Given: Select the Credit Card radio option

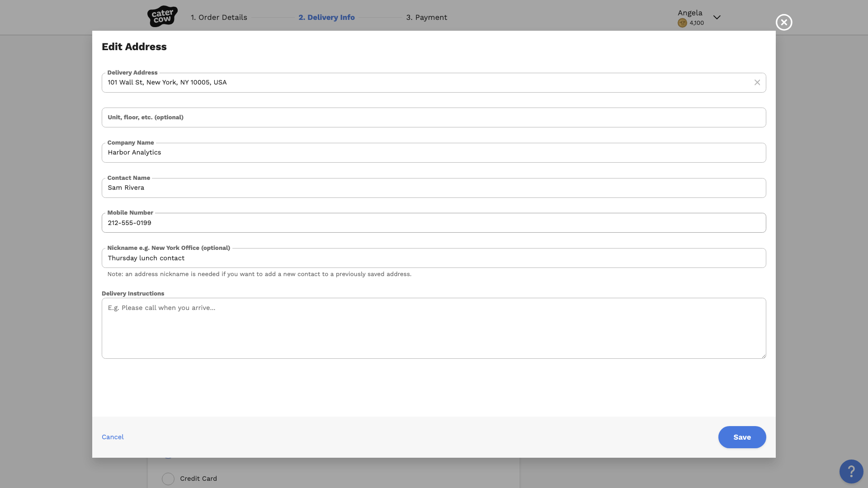Looking at the screenshot, I should pos(168,479).
